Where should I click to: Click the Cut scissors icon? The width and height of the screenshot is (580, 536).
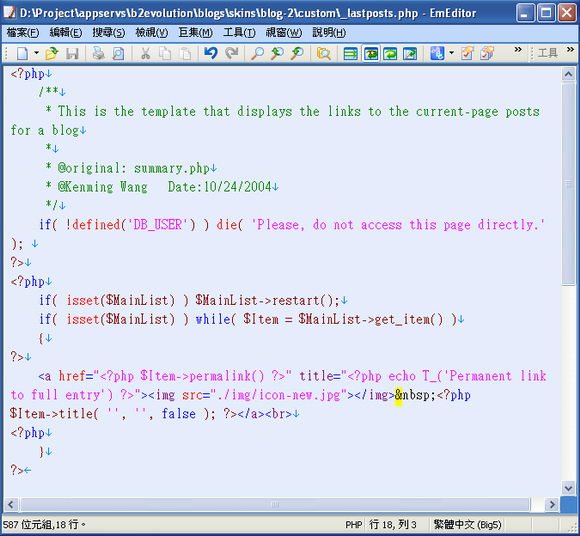145,54
